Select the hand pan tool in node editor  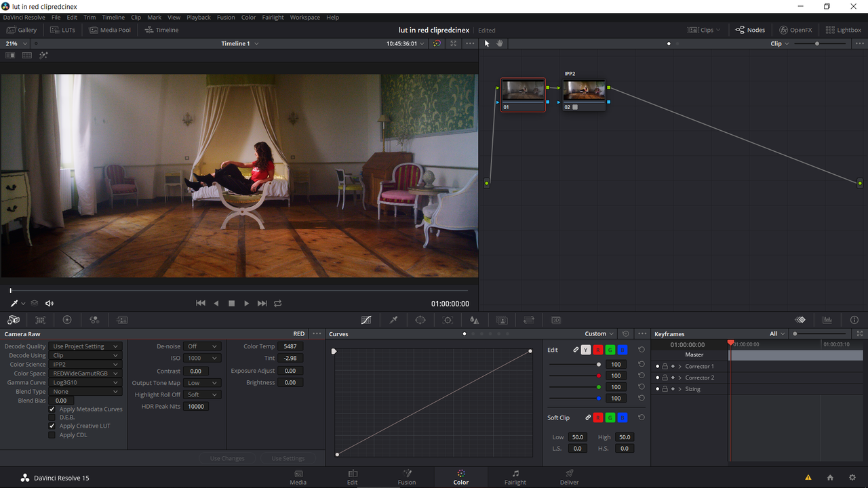coord(500,43)
